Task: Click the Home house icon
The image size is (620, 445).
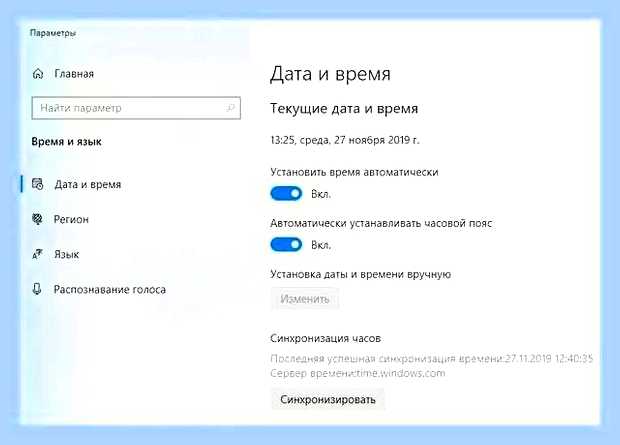Action: 38,74
